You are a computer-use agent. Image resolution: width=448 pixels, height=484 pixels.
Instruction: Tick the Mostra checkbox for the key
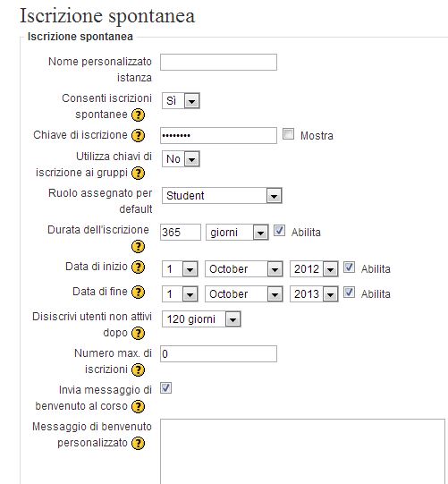pos(288,134)
